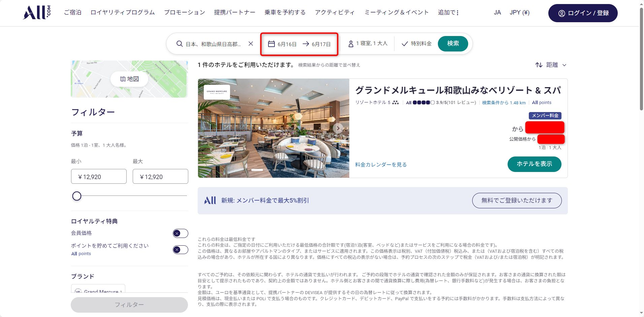Click the check-out date 6月17日
The width and height of the screenshot is (644, 317).
[321, 44]
